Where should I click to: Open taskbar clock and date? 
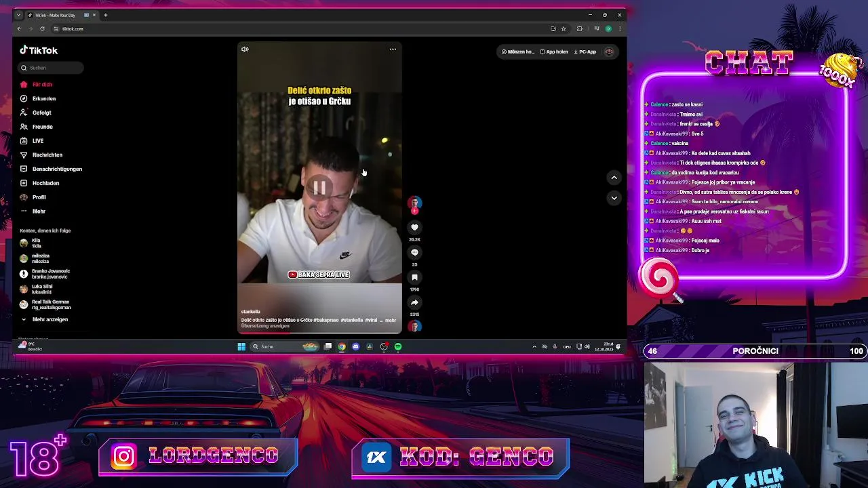point(604,346)
